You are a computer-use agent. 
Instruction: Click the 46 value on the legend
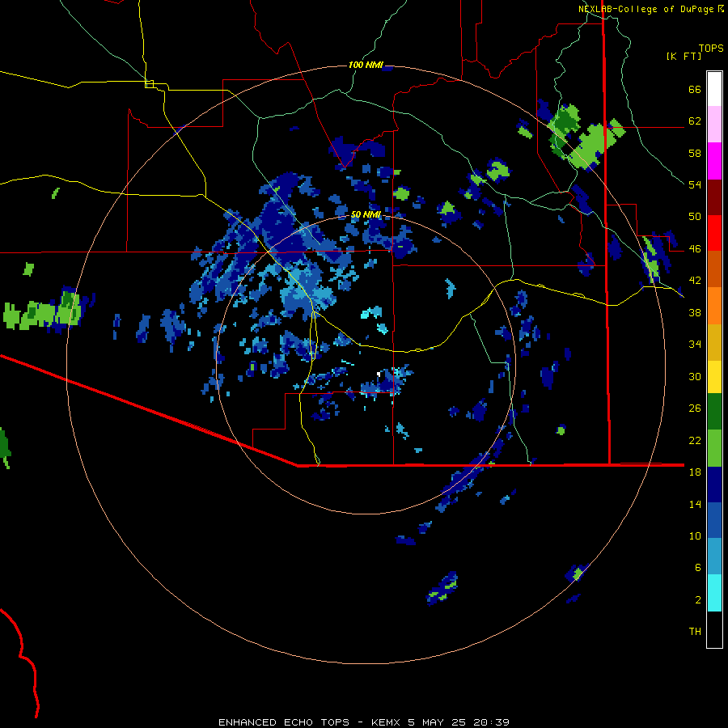tap(695, 249)
